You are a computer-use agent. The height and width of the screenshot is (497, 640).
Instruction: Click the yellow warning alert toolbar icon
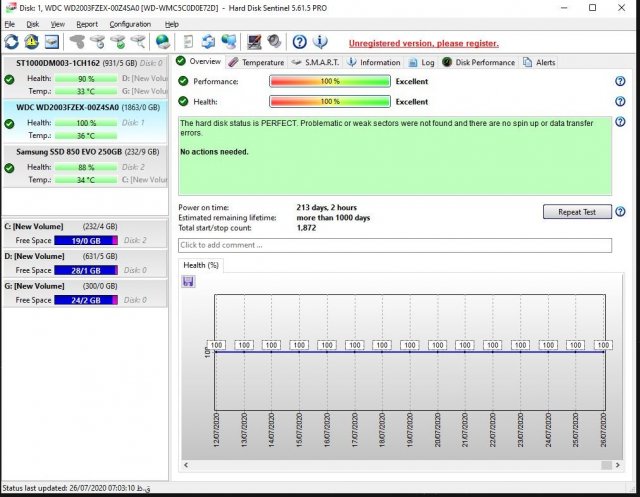point(31,42)
